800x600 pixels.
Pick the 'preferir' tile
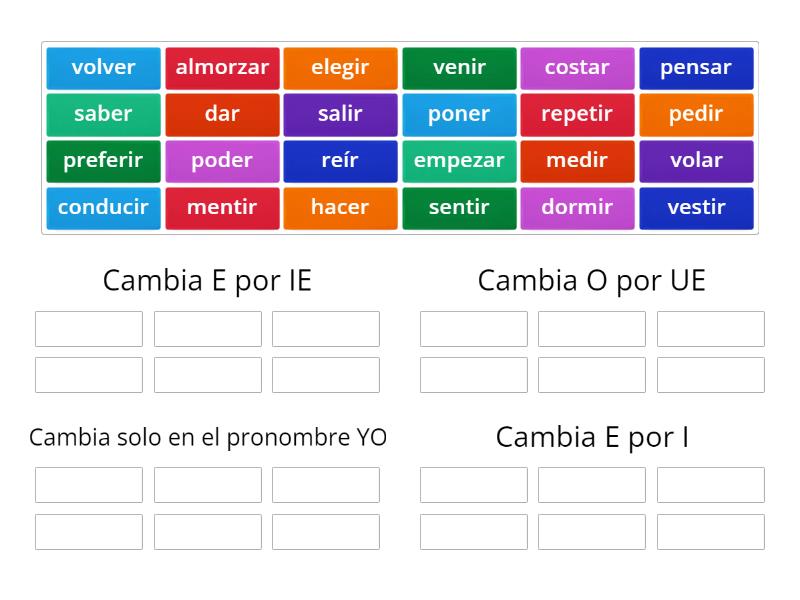pos(103,161)
